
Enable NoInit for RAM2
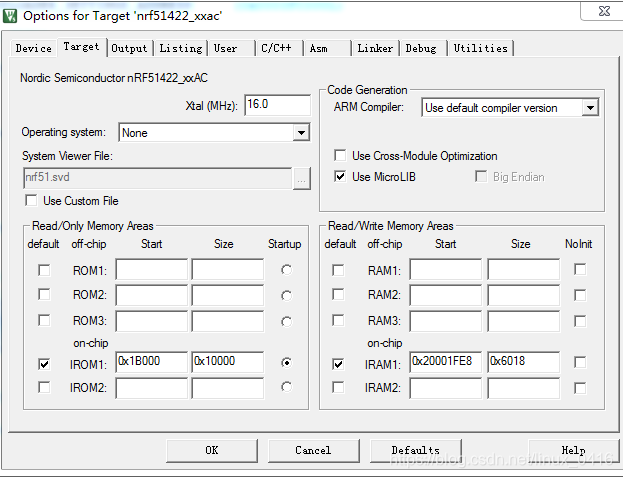click(580, 295)
